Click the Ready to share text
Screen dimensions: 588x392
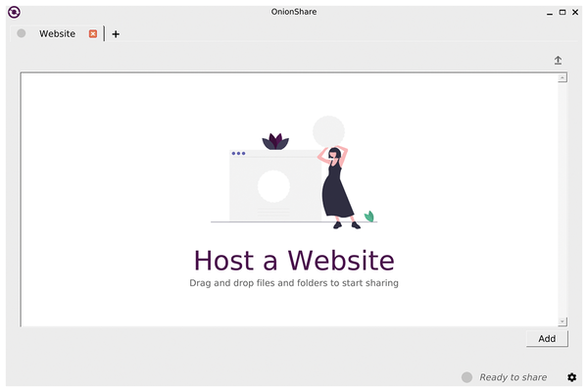point(513,377)
